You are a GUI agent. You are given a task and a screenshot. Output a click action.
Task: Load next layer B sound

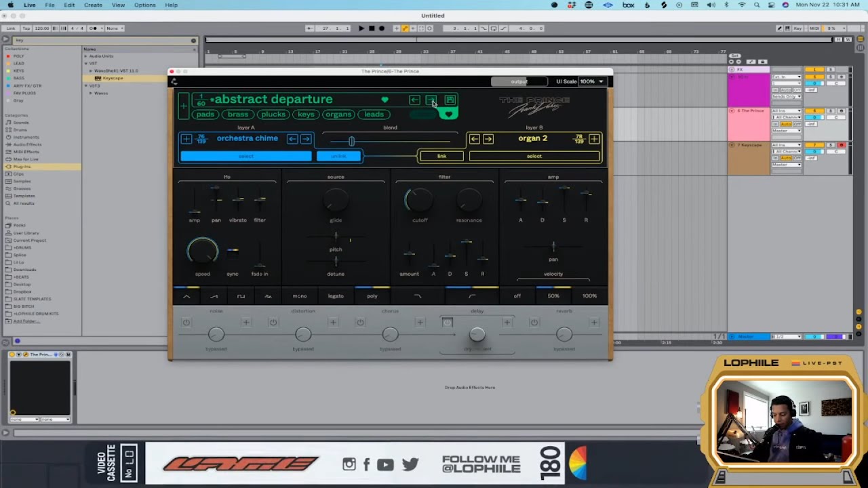488,139
